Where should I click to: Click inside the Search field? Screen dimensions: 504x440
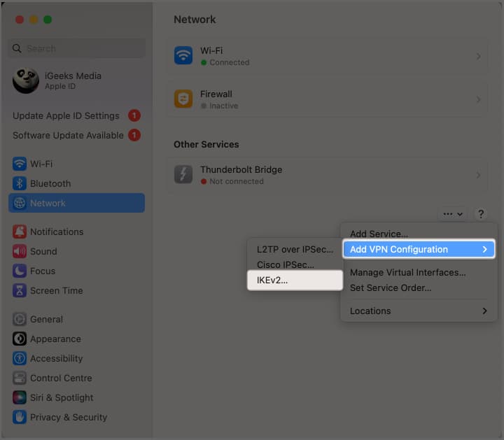pyautogui.click(x=77, y=48)
